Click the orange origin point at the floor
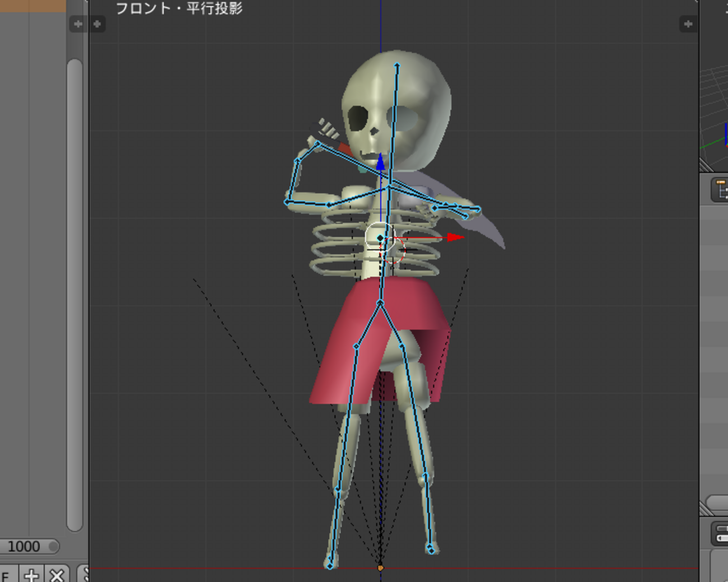 click(x=381, y=568)
